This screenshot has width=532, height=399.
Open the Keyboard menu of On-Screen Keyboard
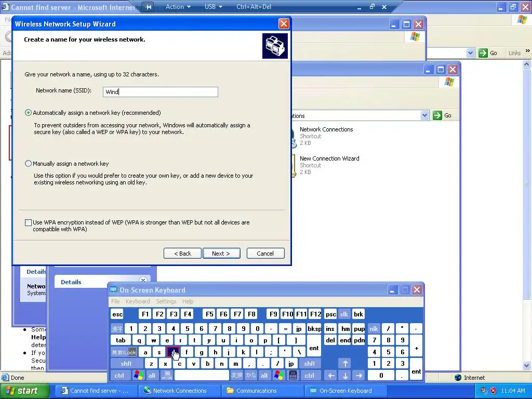click(137, 301)
